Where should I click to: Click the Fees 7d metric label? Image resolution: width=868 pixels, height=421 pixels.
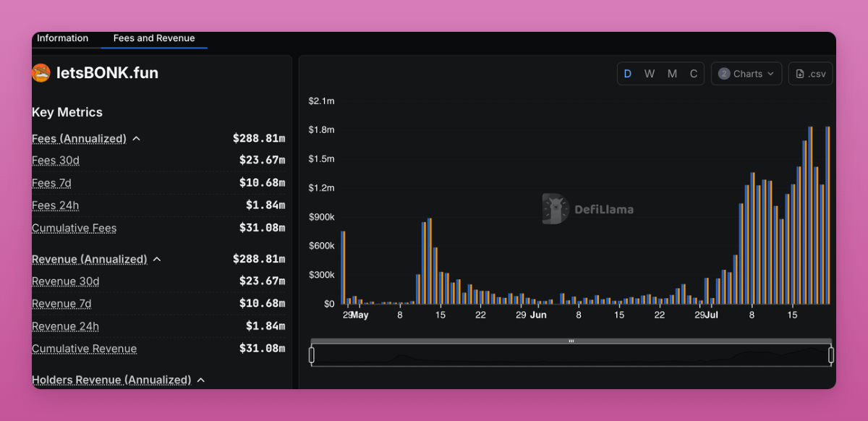coord(51,183)
